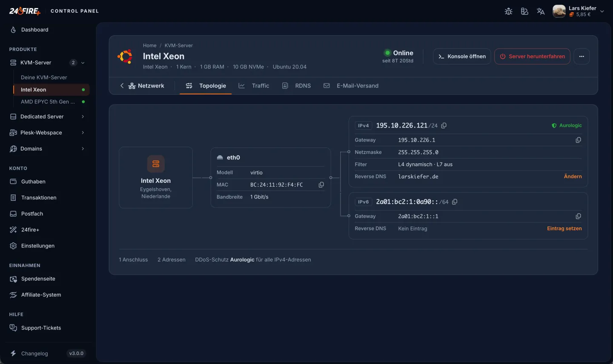Click Konsole öffnen button
Viewport: 613px width, 364px height.
tap(462, 56)
